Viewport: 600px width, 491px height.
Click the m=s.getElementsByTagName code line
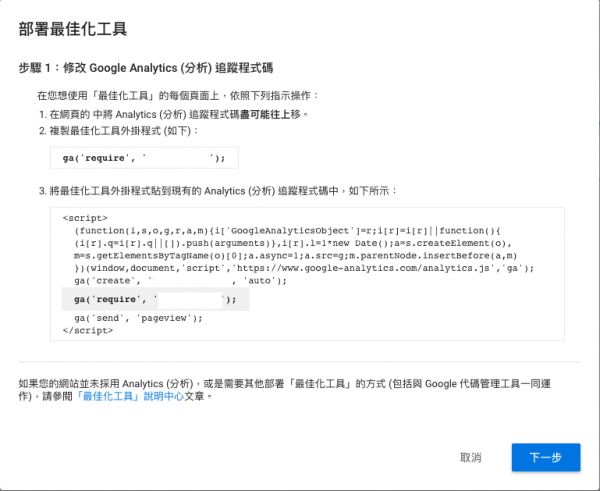pyautogui.click(x=295, y=255)
